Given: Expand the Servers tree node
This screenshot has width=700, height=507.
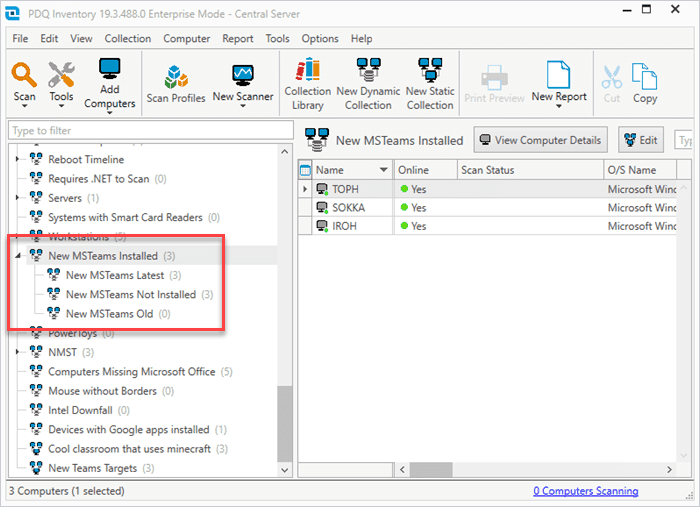Looking at the screenshot, I should tap(17, 197).
